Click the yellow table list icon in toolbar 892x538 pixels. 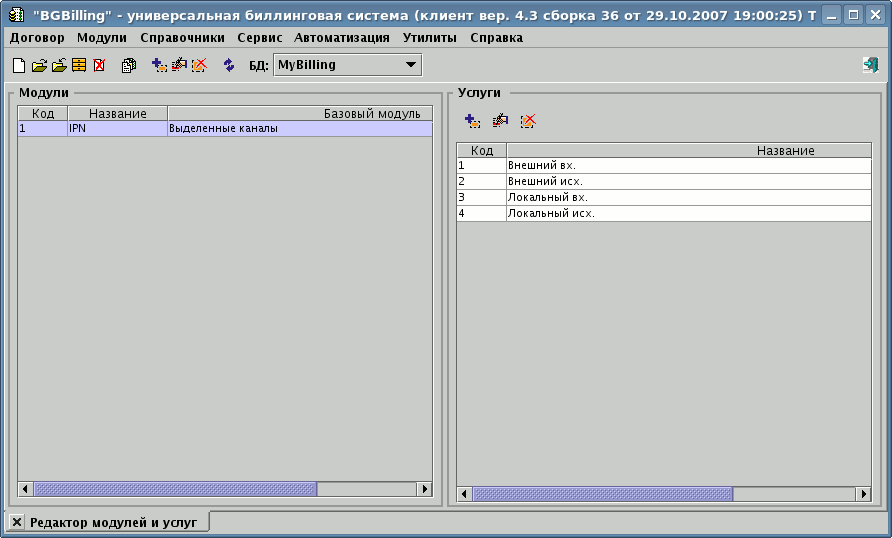coord(79,65)
